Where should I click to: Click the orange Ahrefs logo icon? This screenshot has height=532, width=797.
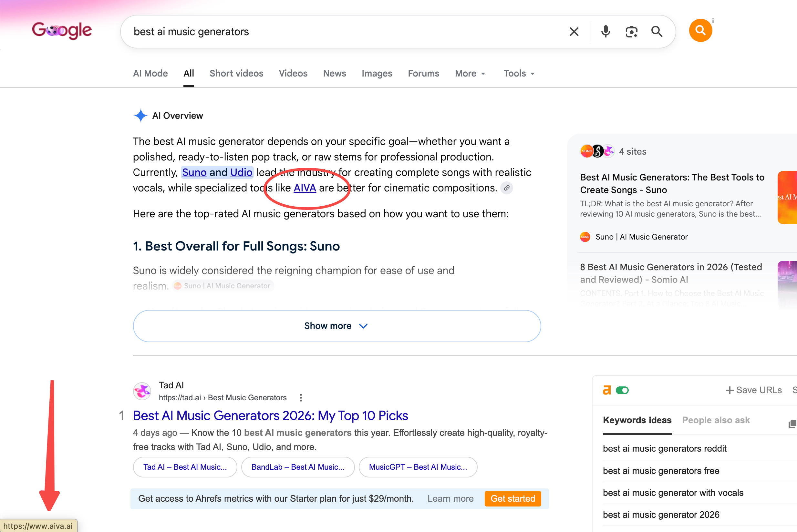(606, 390)
